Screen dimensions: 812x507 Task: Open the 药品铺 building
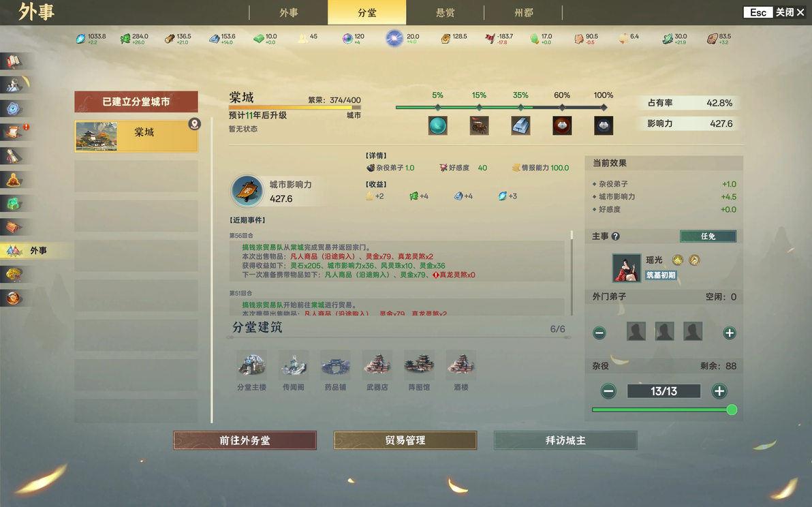point(336,371)
